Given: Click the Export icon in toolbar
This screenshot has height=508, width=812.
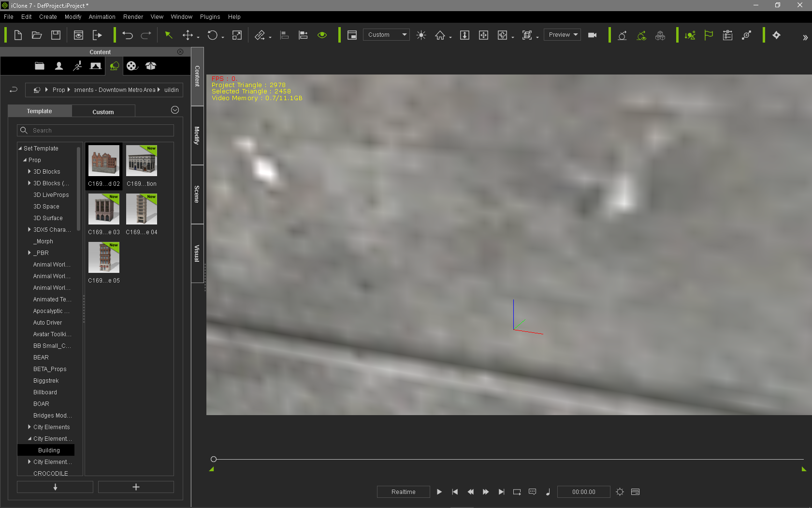Looking at the screenshot, I should tap(97, 35).
